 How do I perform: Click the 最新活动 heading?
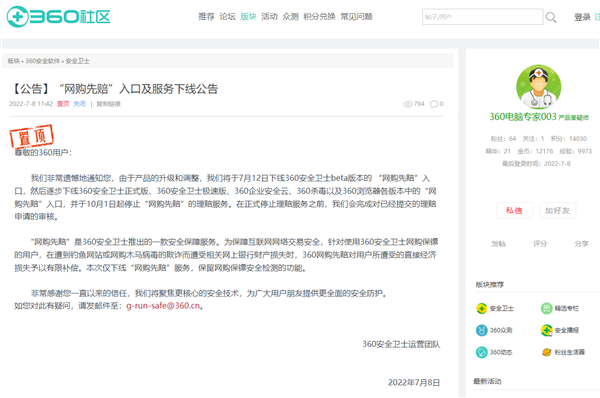tap(487, 381)
